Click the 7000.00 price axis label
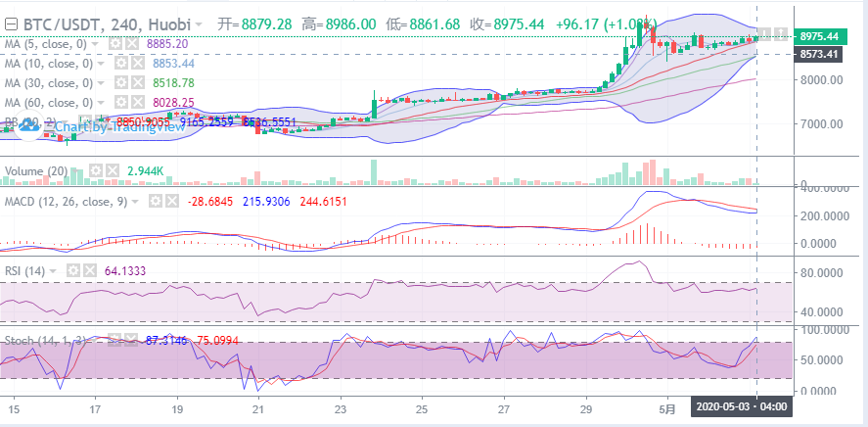 point(821,123)
